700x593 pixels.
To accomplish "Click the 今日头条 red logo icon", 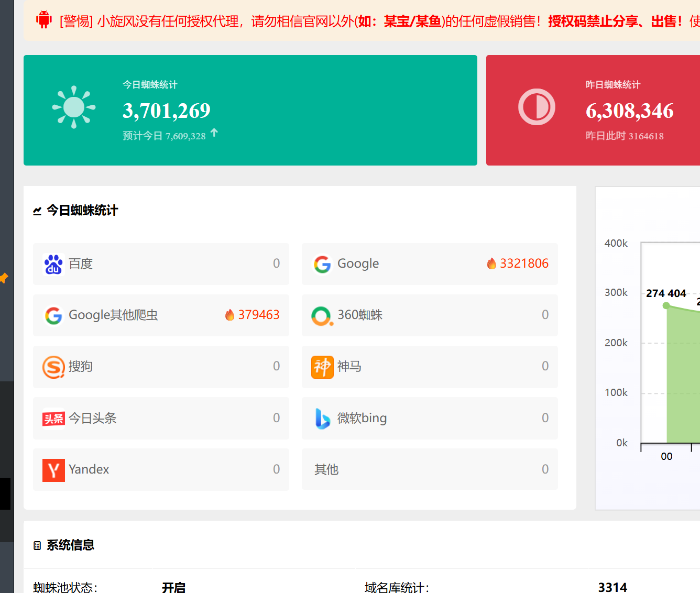I will click(53, 419).
